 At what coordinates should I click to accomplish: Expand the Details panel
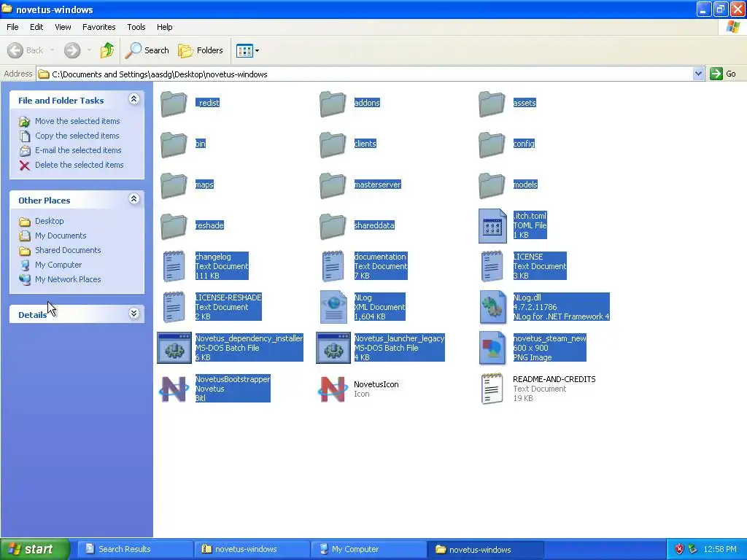[x=134, y=314]
